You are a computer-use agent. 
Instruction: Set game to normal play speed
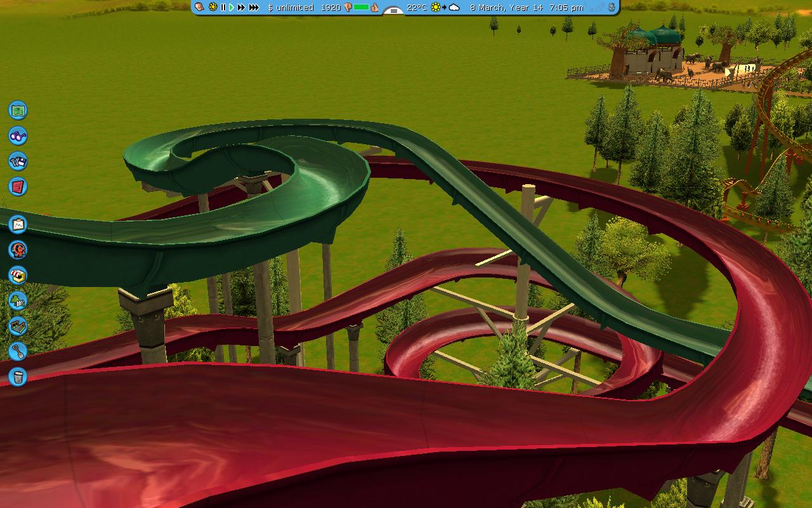[232, 8]
